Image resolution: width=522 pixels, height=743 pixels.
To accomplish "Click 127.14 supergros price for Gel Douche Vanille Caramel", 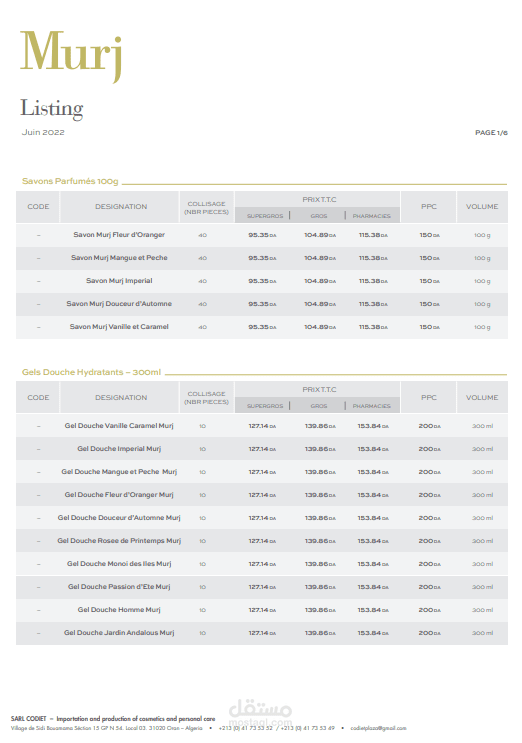I will [262, 426].
